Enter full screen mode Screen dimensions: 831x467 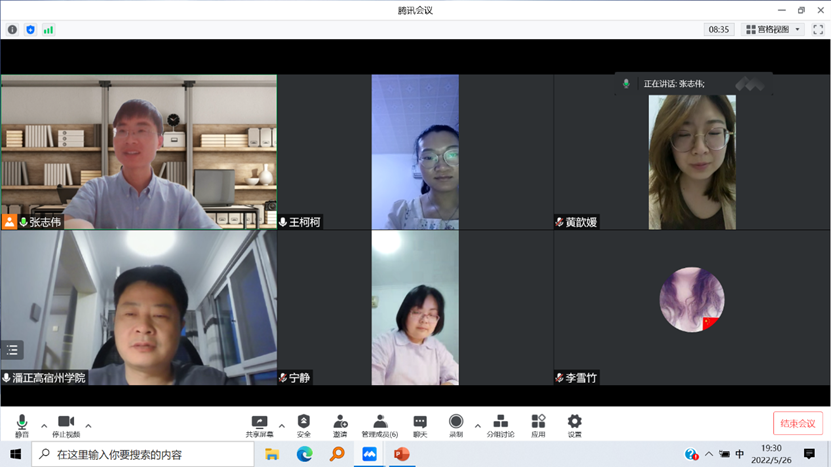[x=818, y=30]
